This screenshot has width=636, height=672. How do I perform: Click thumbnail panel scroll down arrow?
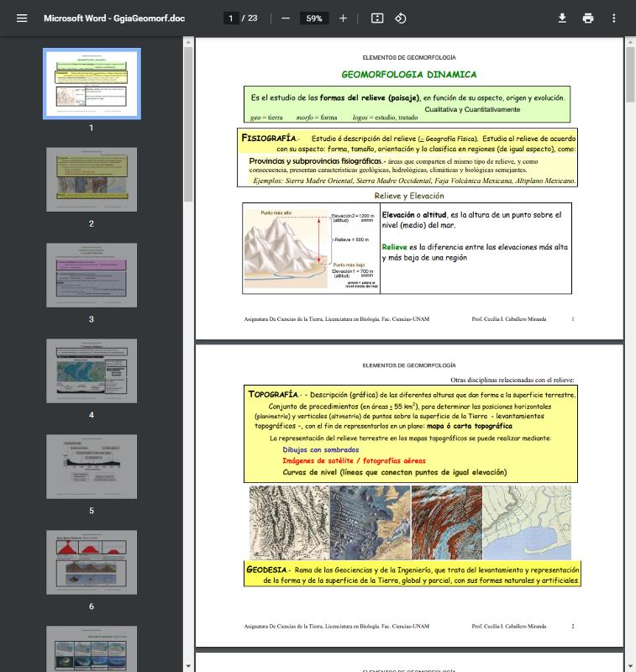pos(188,666)
